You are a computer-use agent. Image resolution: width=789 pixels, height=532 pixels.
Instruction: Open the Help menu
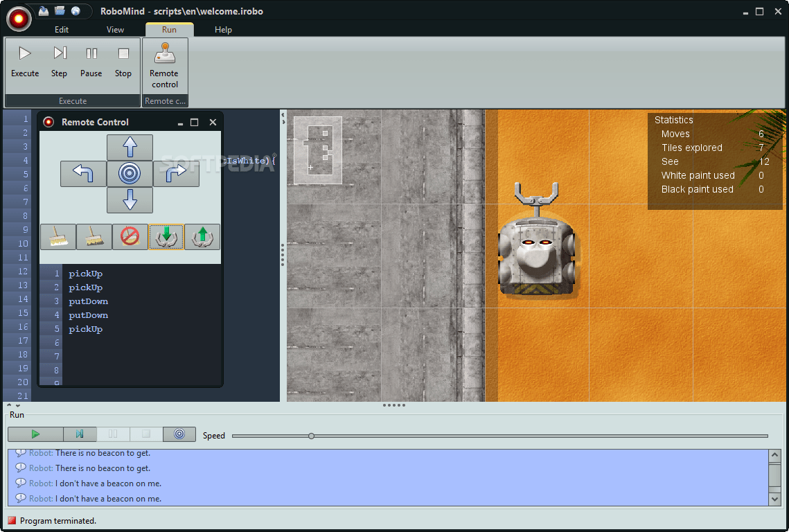223,29
